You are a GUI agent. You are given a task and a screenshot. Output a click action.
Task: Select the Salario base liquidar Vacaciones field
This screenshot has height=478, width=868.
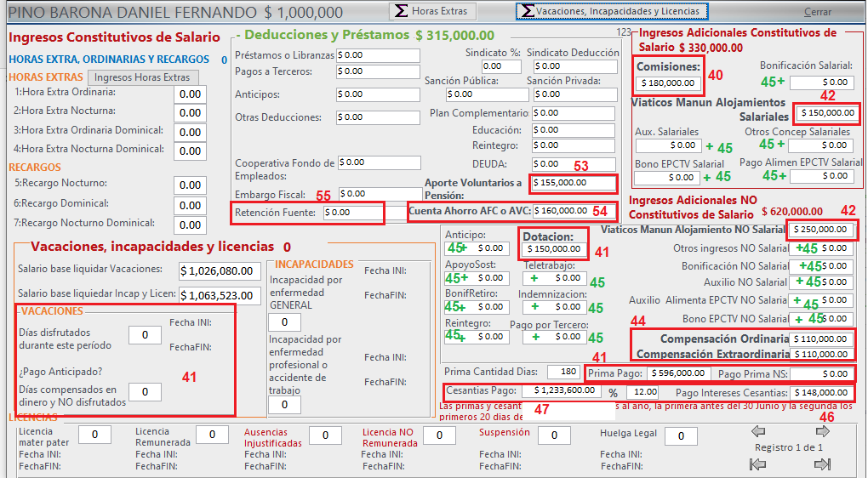pyautogui.click(x=220, y=271)
